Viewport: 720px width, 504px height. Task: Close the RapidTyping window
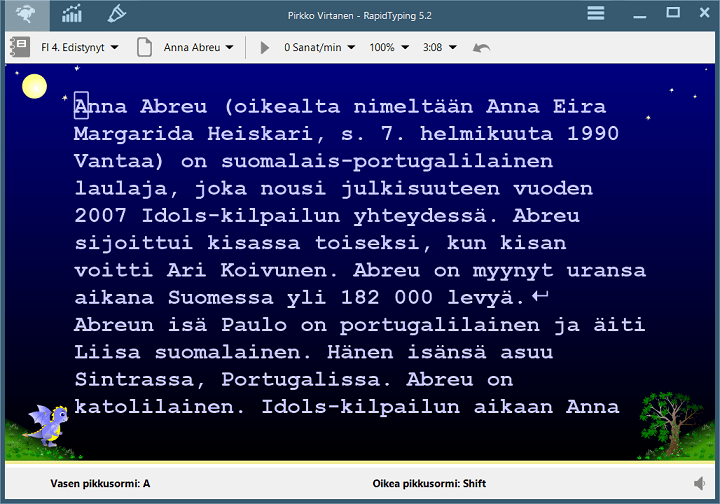704,12
